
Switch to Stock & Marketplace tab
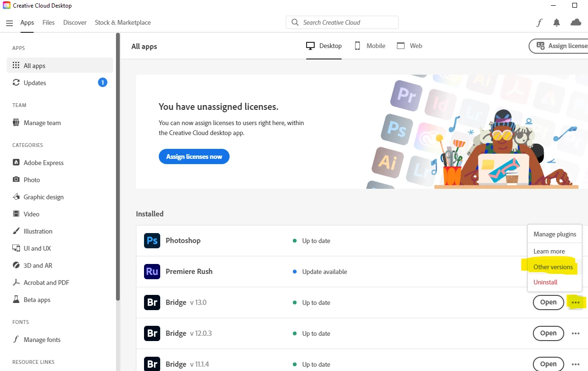tap(123, 22)
